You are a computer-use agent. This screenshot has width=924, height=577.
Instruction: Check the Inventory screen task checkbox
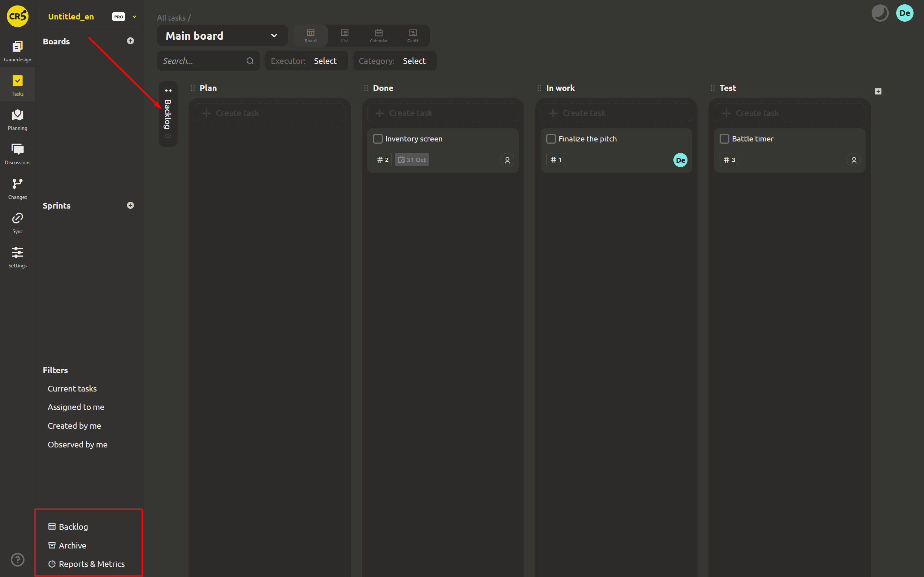378,139
